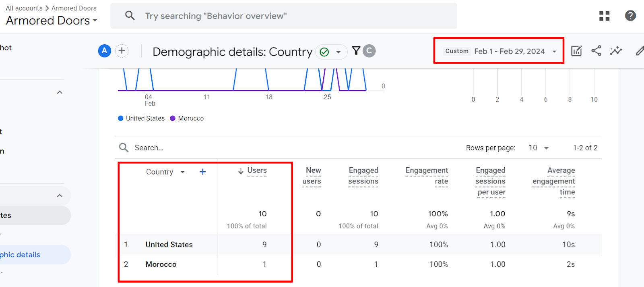Toggle Morocco series in chart legend

pos(187,119)
